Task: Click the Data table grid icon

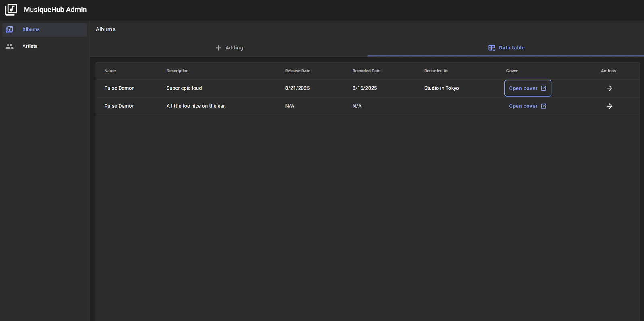Action: tap(492, 48)
